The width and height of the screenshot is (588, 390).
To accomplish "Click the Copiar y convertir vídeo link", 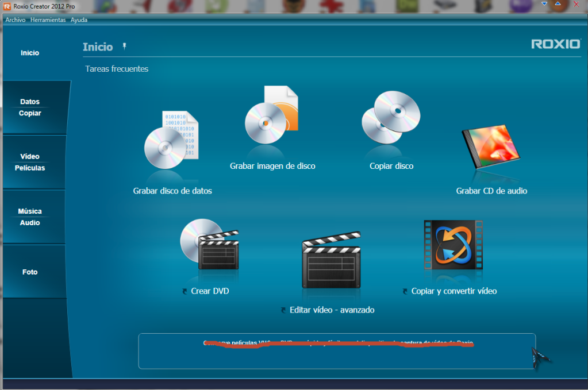I will (454, 291).
